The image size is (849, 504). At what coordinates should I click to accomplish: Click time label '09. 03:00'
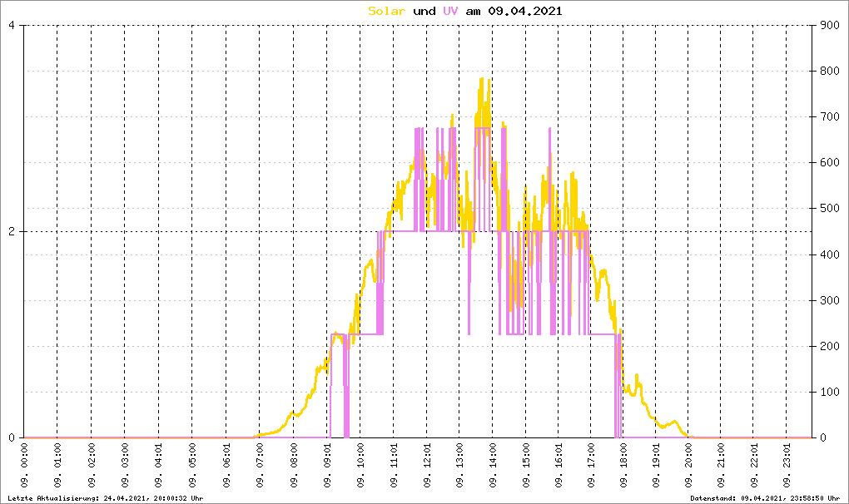click(x=125, y=465)
